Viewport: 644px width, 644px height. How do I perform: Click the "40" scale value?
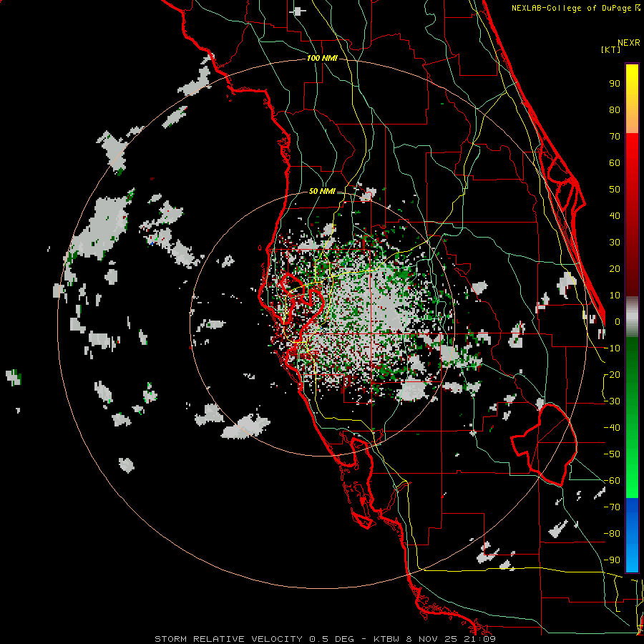[615, 215]
